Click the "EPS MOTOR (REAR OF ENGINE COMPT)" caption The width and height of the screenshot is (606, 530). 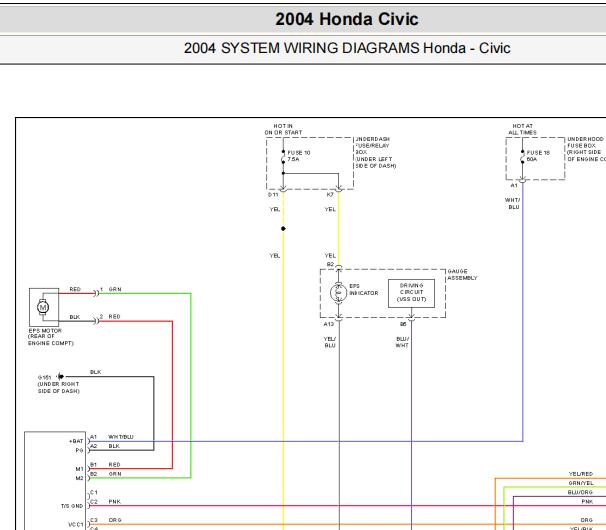point(50,337)
